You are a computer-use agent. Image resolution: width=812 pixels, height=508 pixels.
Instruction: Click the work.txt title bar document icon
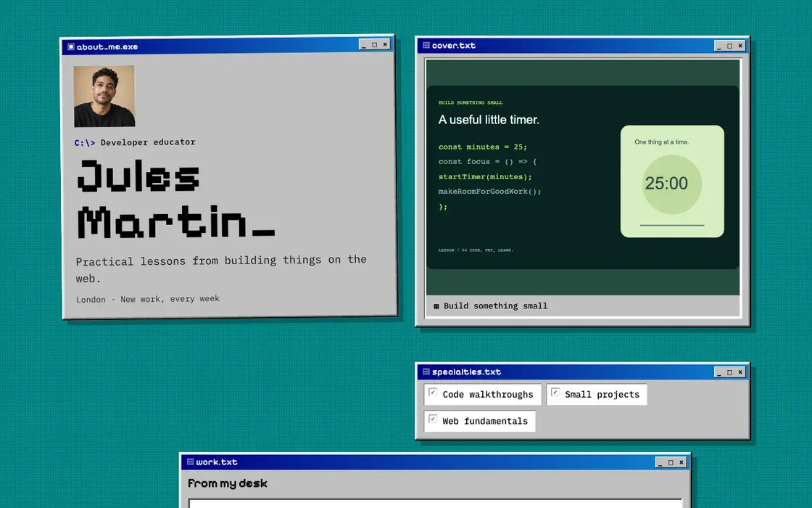point(190,462)
